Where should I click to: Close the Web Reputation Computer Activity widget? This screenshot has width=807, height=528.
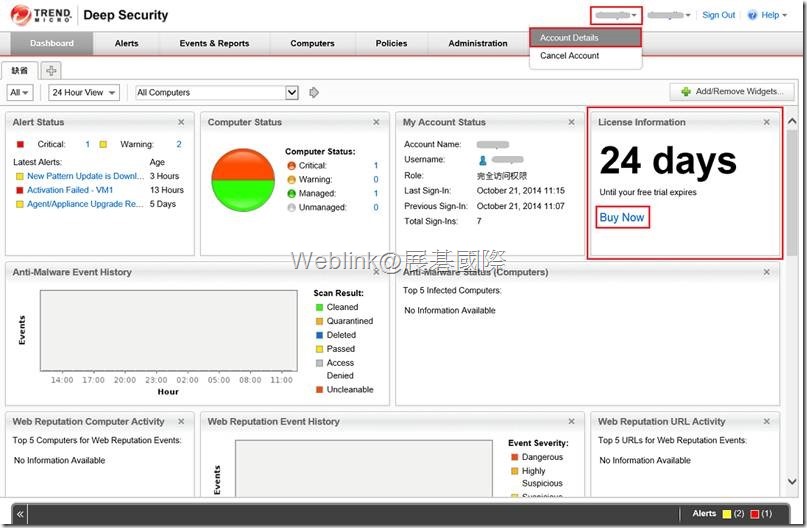181,421
